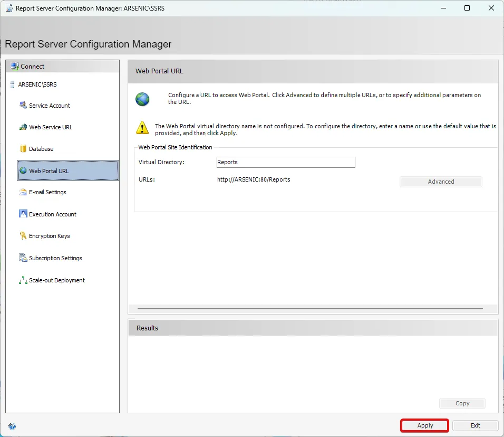Click the Copy button in Results
504x437 pixels.
(462, 403)
